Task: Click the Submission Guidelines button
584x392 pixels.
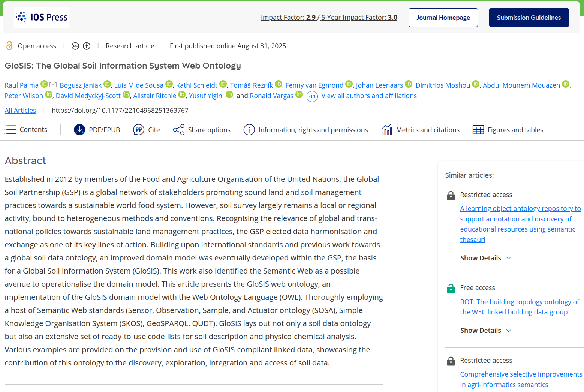Action: (529, 18)
